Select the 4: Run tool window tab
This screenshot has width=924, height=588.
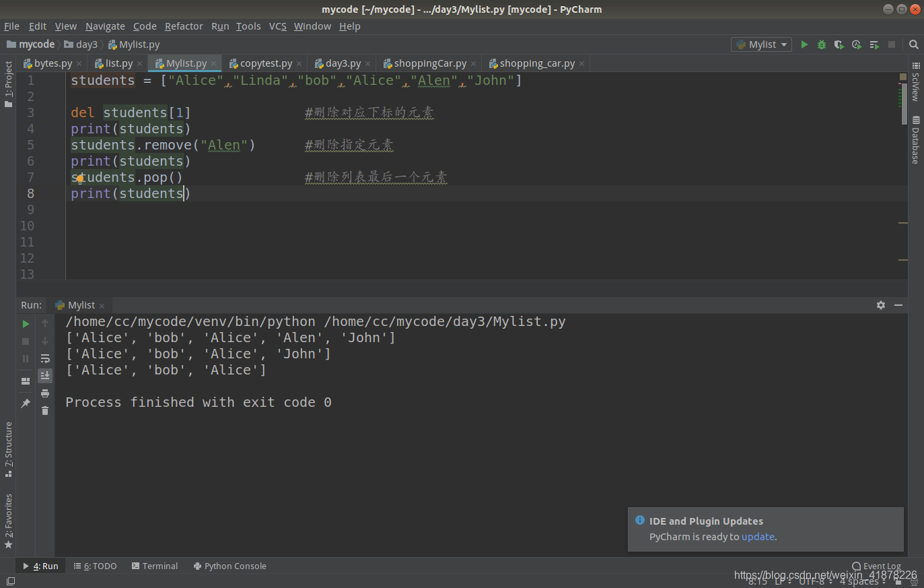point(40,566)
